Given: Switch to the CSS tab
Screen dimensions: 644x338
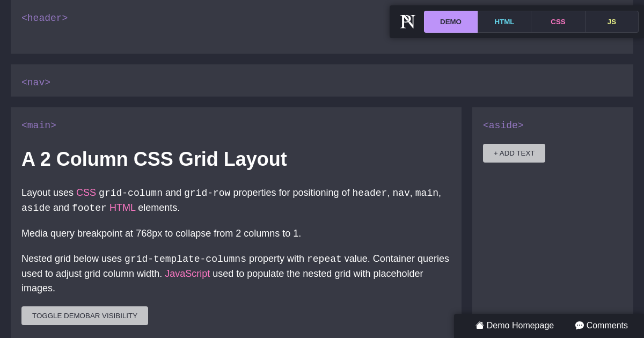Looking at the screenshot, I should tap(558, 21).
